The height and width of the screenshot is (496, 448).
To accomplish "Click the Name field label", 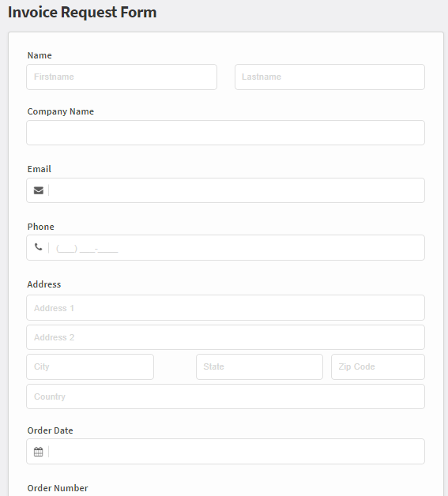I will [40, 55].
